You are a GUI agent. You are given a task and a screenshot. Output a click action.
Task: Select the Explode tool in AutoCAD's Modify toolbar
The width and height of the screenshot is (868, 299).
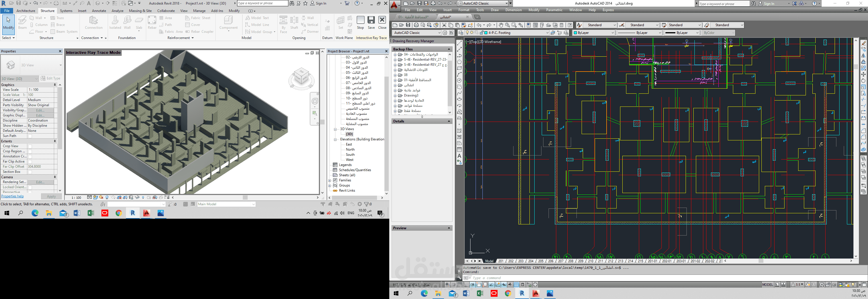[x=863, y=150]
